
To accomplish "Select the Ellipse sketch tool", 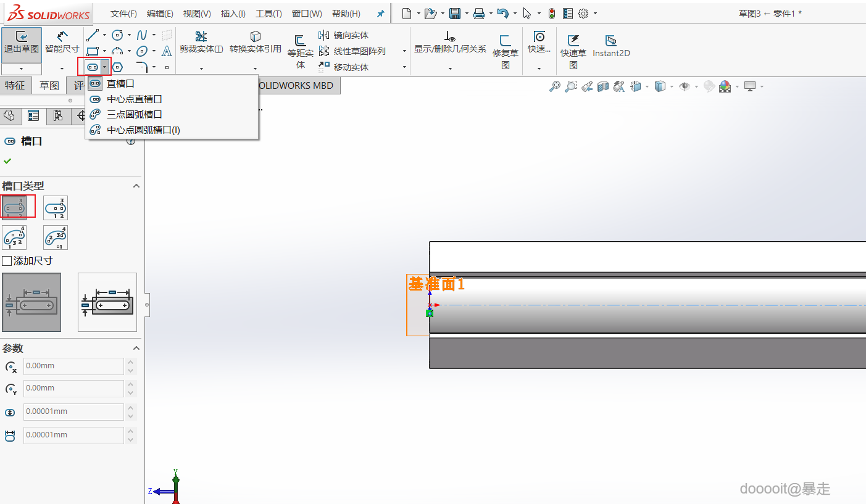I will (142, 51).
